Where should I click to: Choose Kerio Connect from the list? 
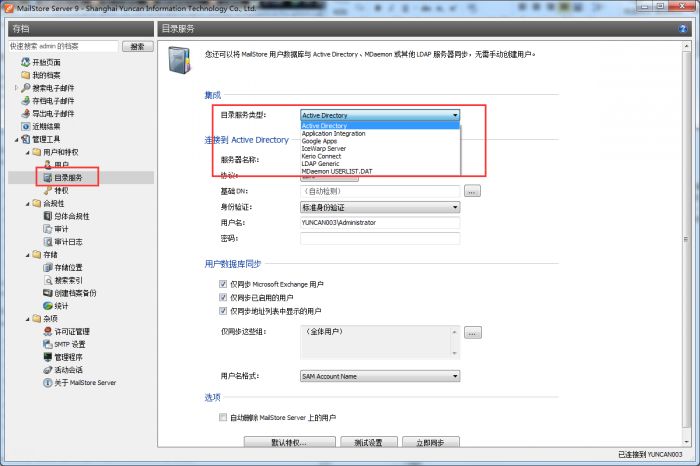click(380, 156)
